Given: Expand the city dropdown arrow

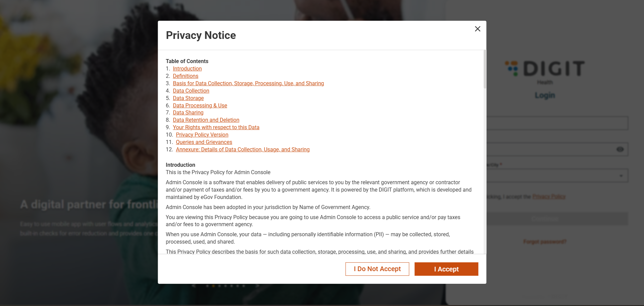Looking at the screenshot, I should (621, 176).
